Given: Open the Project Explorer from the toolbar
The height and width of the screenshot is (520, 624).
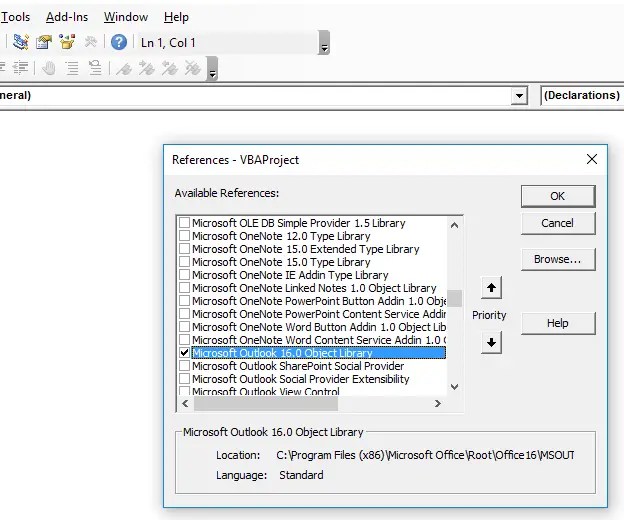Looking at the screenshot, I should click(21, 42).
